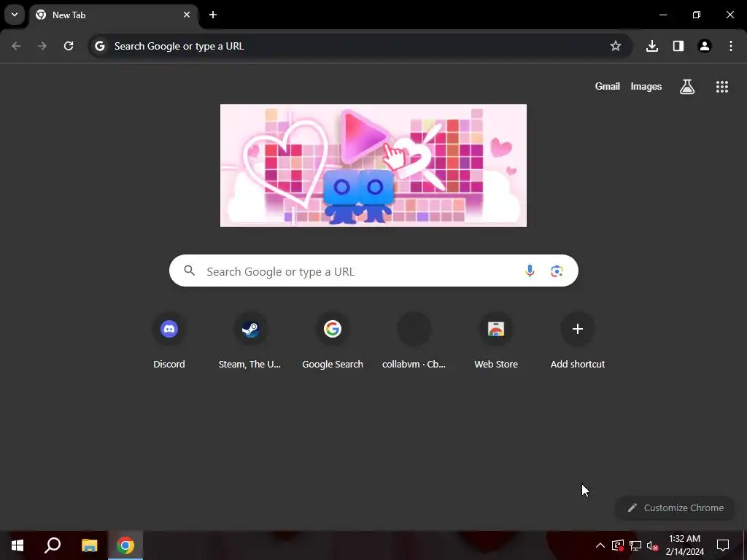The height and width of the screenshot is (560, 747).
Task: Open Chrome three-dot menu
Action: tap(731, 46)
